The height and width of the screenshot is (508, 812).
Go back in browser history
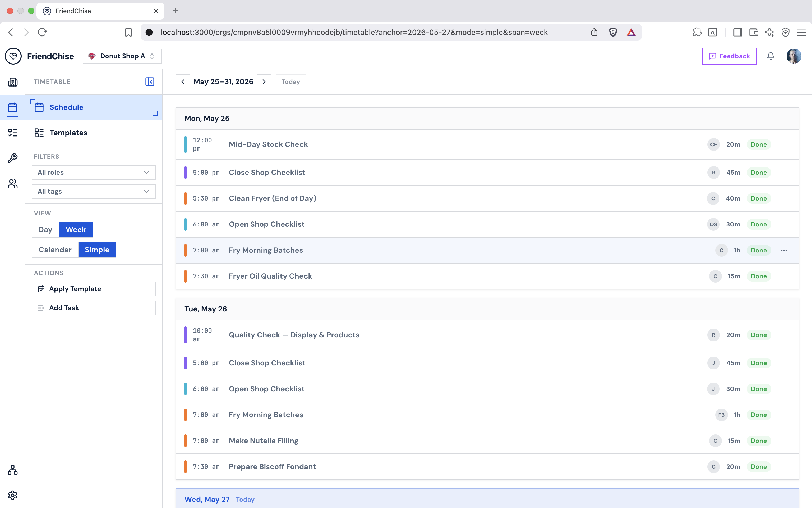(x=11, y=32)
